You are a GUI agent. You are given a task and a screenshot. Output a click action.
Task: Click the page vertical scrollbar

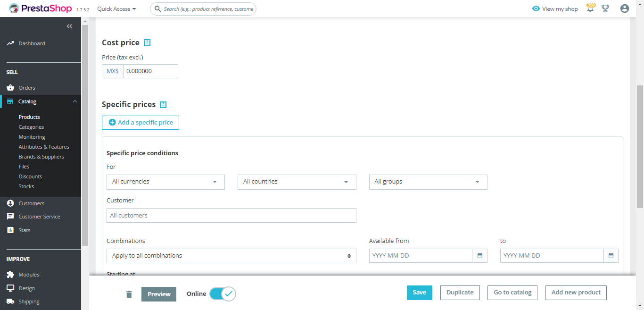(640, 146)
